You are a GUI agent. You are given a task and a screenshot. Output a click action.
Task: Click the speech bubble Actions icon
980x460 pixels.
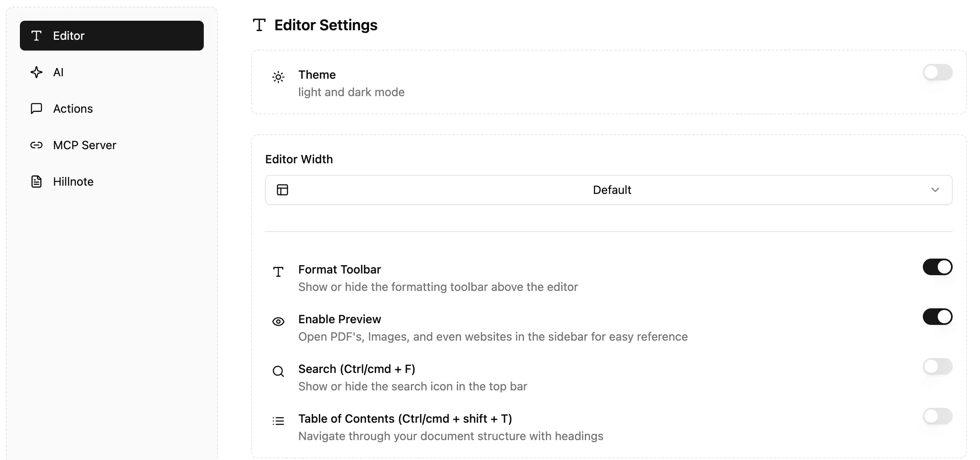[36, 109]
